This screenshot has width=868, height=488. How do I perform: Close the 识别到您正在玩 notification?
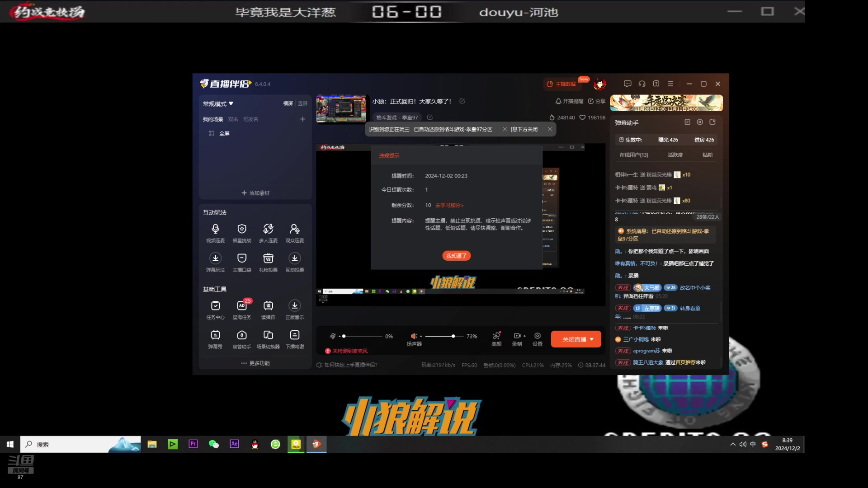point(505,129)
